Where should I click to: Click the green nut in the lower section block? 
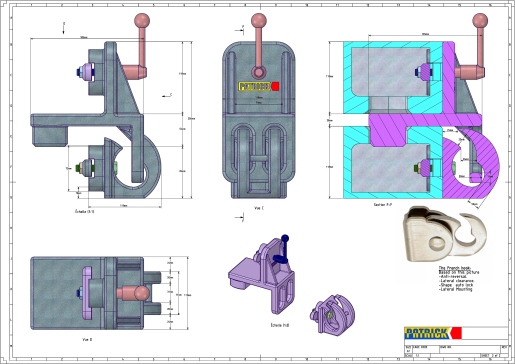(x=417, y=168)
